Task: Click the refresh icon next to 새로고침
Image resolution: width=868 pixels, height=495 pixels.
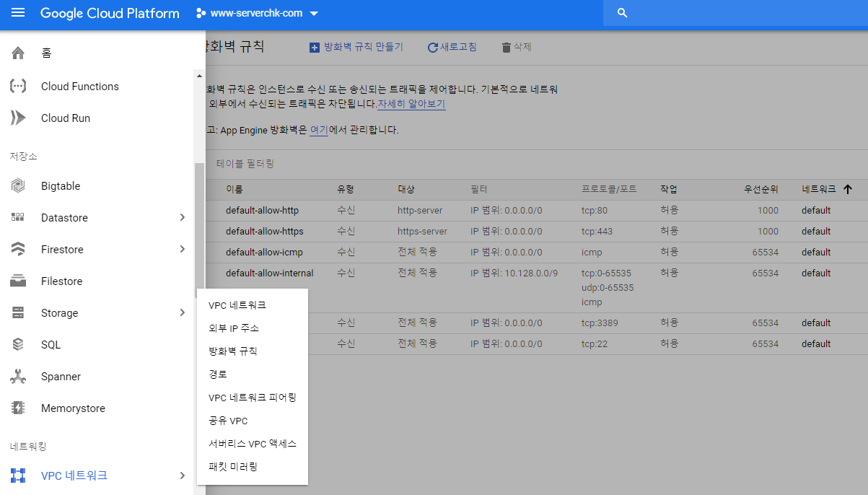Action: coord(433,48)
